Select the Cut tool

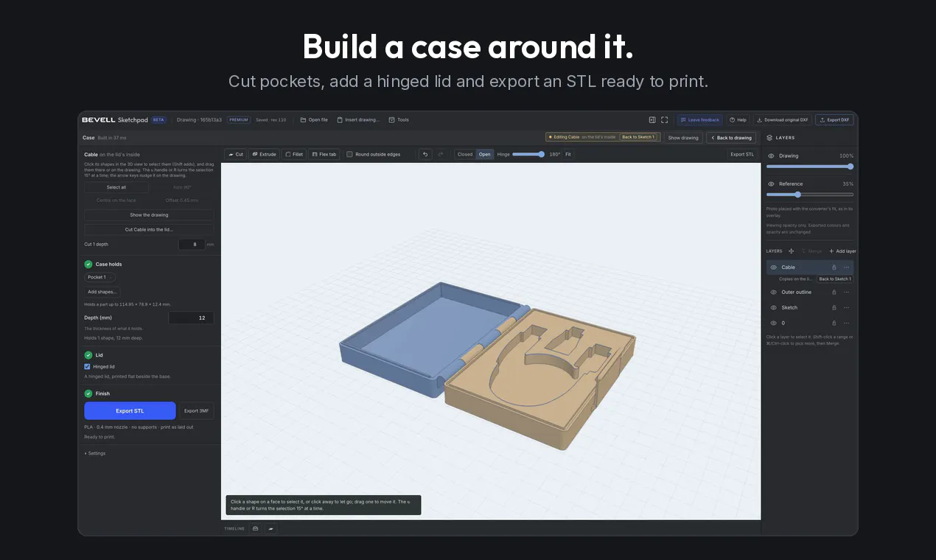pyautogui.click(x=236, y=154)
